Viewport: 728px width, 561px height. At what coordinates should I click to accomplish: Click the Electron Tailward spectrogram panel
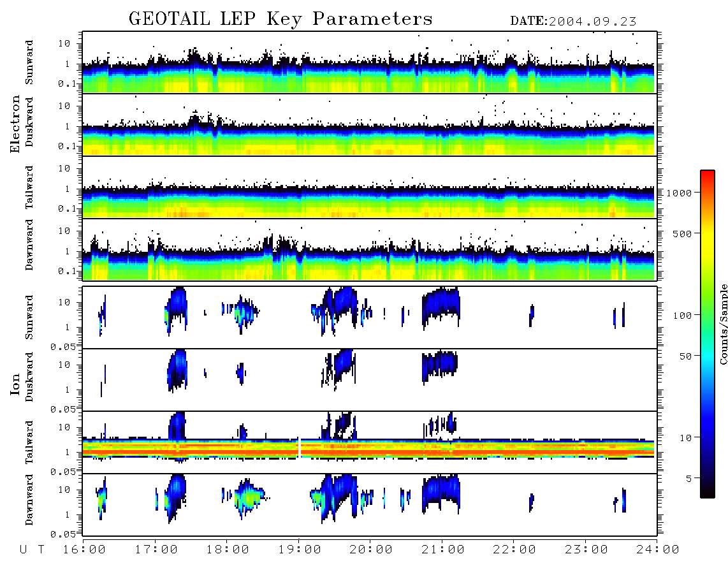pyautogui.click(x=370, y=187)
